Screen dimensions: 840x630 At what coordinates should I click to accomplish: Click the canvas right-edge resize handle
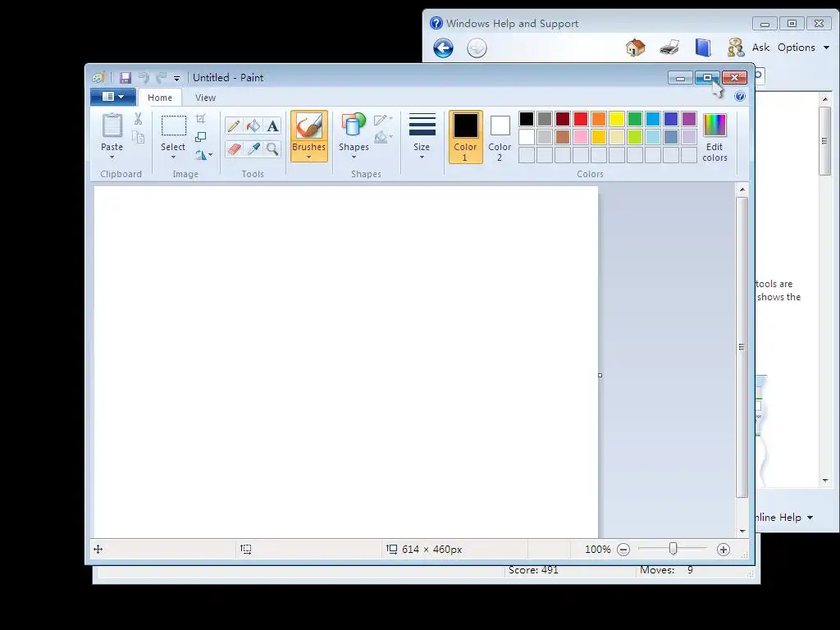[600, 375]
